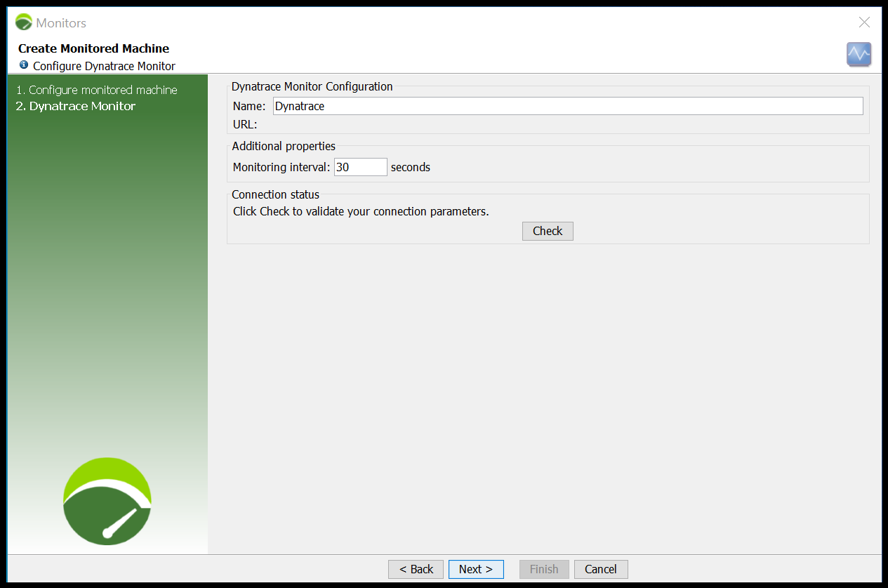The image size is (888, 588).
Task: Click the 'Monitoring interval:' label
Action: pos(281,168)
